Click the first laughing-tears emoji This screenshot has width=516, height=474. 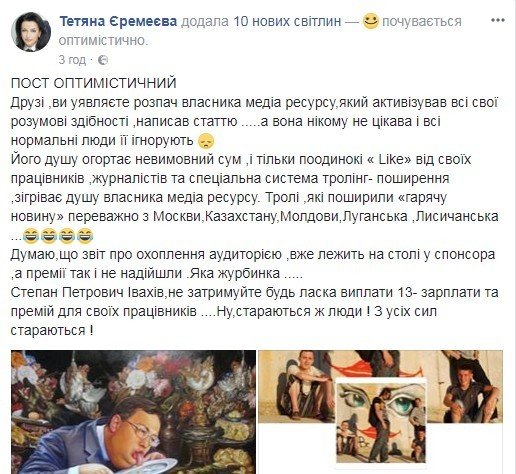(x=31, y=236)
